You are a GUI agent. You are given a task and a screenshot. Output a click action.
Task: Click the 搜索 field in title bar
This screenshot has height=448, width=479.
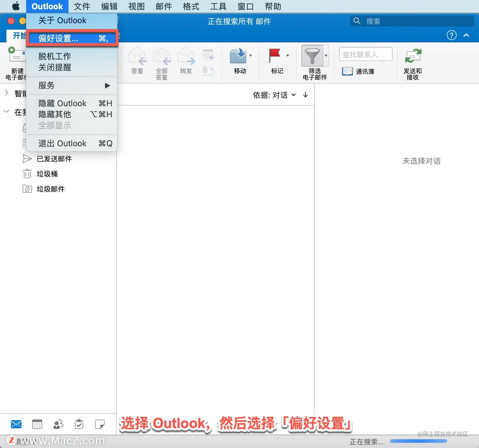412,21
